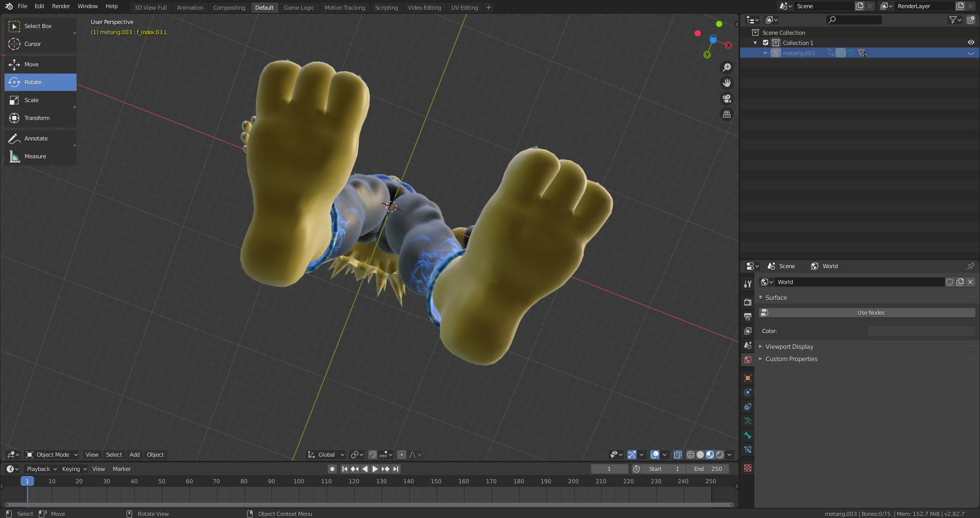980x518 pixels.
Task: Open the shading options dropdown arrow
Action: click(730, 455)
